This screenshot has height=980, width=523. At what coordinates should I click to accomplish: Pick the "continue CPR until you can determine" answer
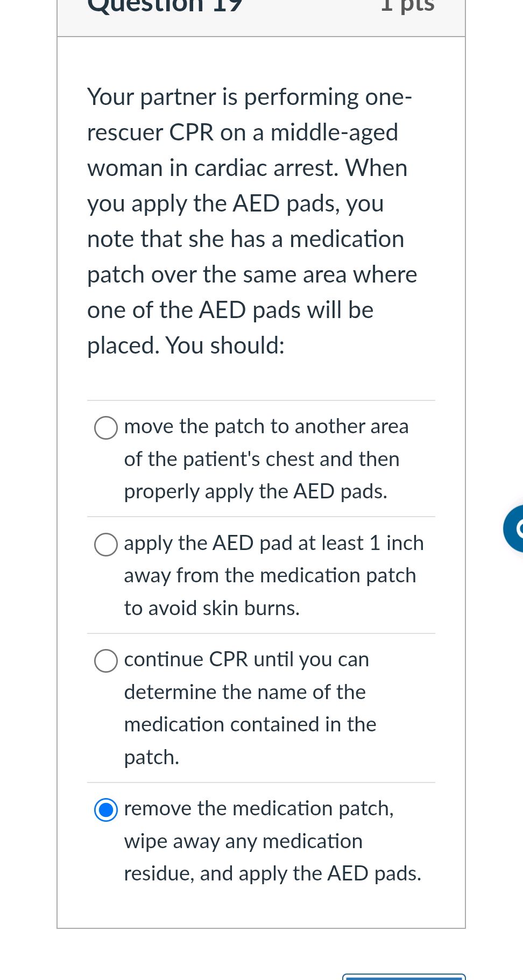(x=105, y=661)
